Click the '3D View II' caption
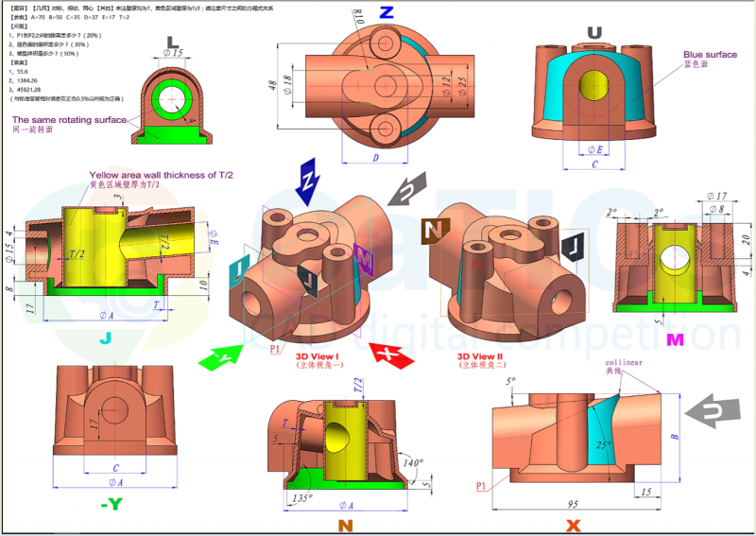 click(x=480, y=356)
